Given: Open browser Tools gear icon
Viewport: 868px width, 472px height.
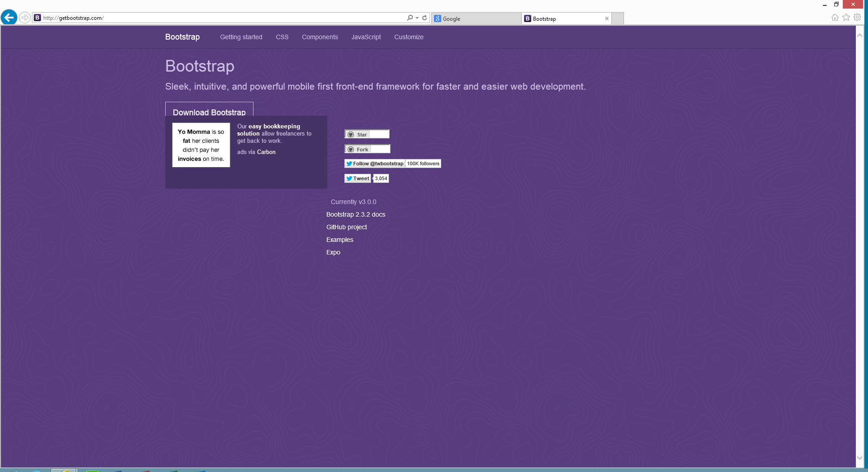Looking at the screenshot, I should (858, 17).
